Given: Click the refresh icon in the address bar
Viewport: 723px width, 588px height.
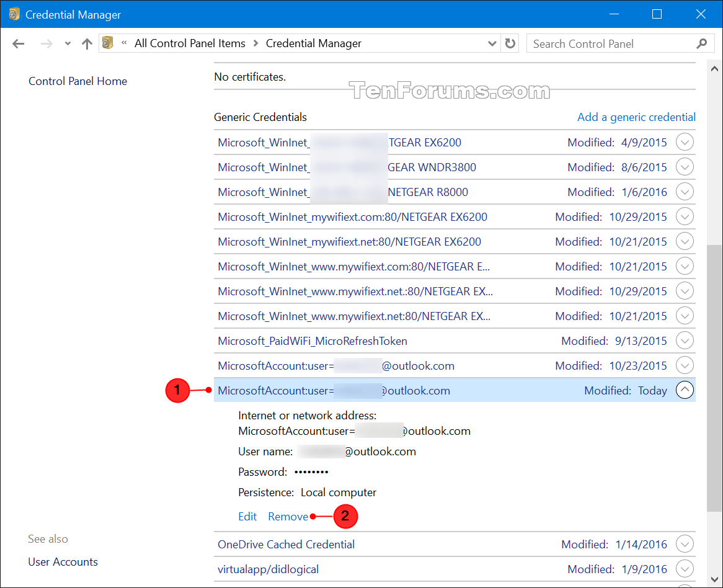Looking at the screenshot, I should (x=510, y=43).
